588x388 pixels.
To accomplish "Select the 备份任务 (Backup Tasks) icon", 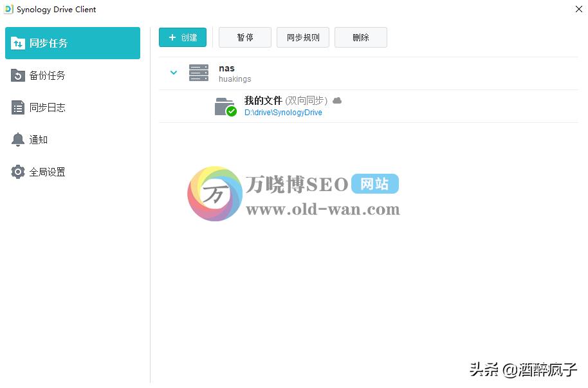I will pos(19,75).
